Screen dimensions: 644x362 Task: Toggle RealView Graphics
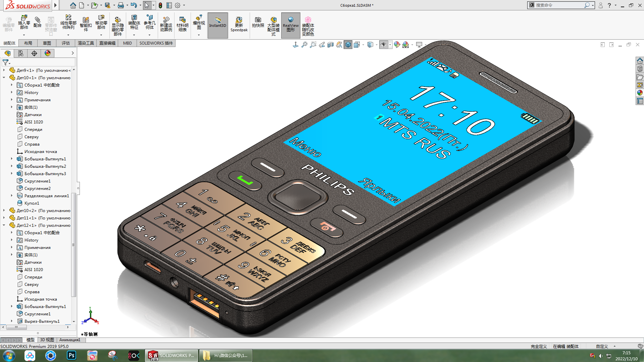click(291, 25)
